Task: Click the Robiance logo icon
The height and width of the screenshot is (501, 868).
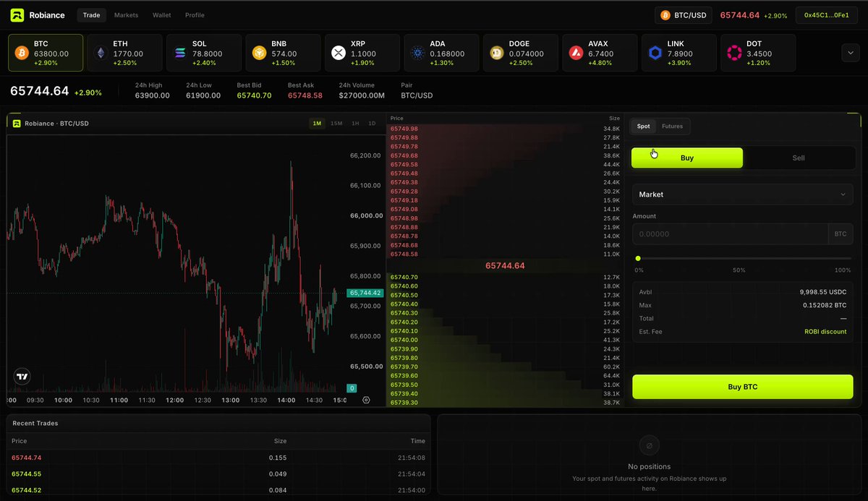Action: point(17,15)
